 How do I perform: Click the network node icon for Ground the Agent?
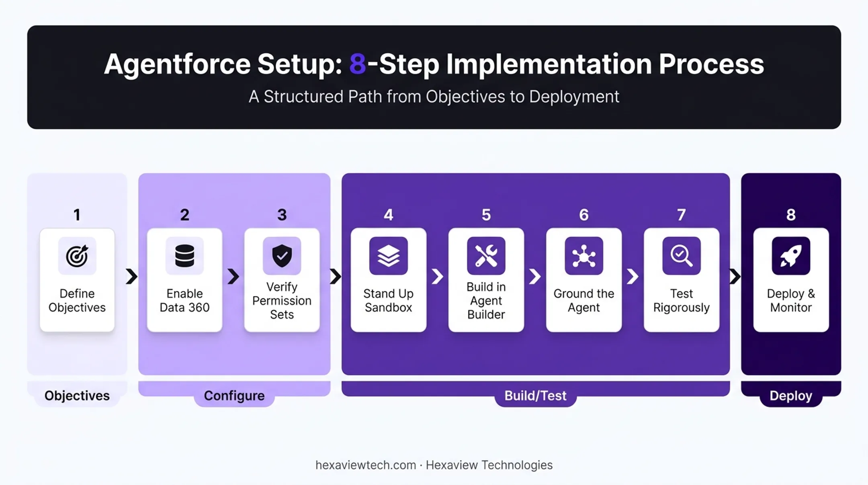pos(583,256)
